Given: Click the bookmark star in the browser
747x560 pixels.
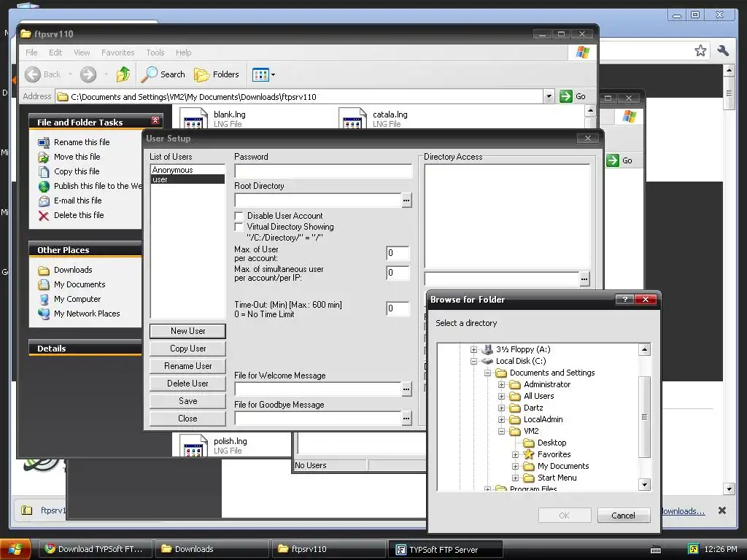Looking at the screenshot, I should pos(700,50).
